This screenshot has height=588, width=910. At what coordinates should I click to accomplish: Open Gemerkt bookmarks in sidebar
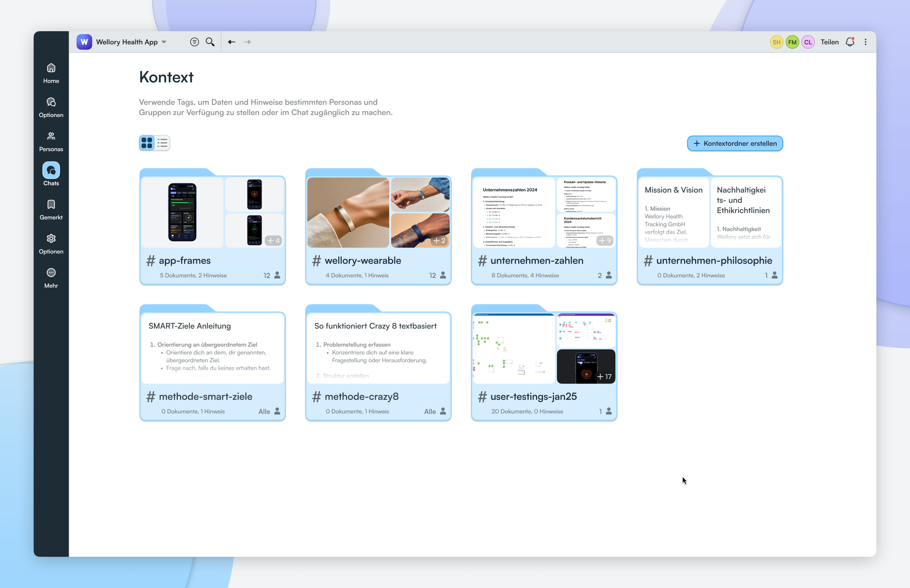point(51,210)
